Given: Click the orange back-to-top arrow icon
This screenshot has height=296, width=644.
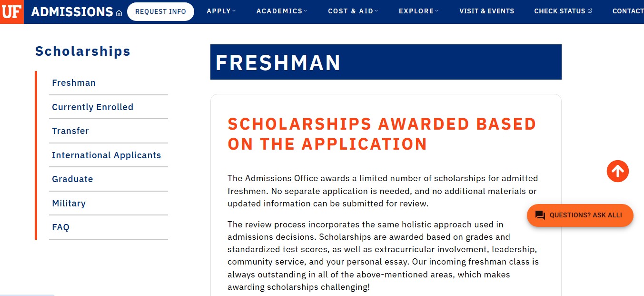Looking at the screenshot, I should pyautogui.click(x=618, y=171).
